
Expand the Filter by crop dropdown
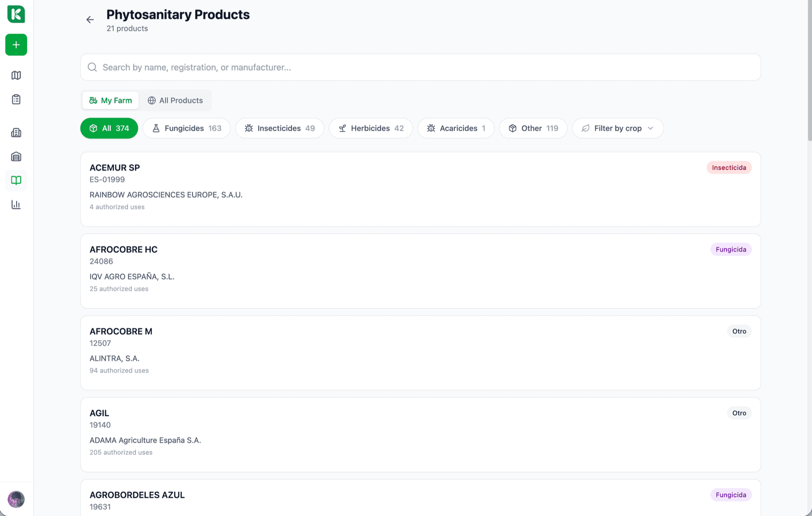[617, 128]
